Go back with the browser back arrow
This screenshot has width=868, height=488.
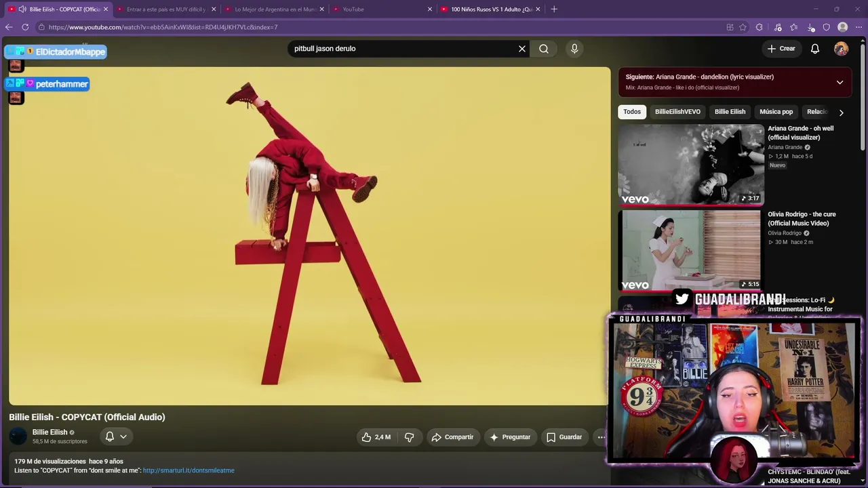[x=9, y=27]
